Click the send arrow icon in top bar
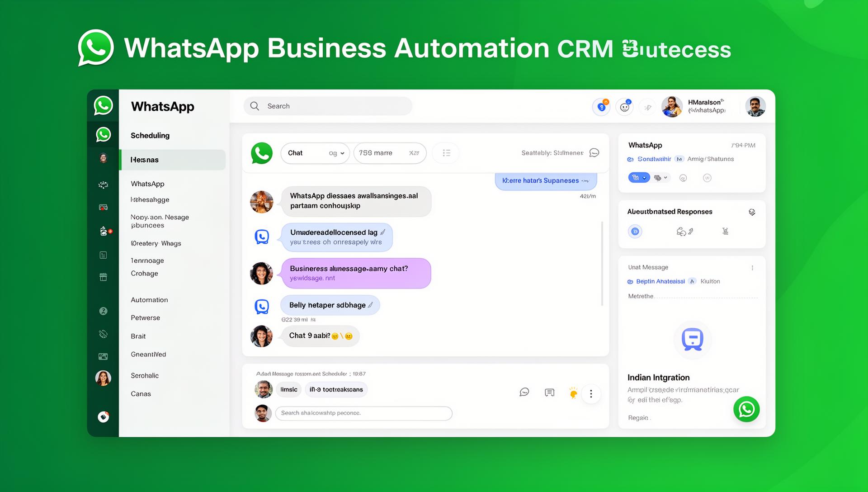Viewport: 868px width, 492px height. [x=648, y=107]
